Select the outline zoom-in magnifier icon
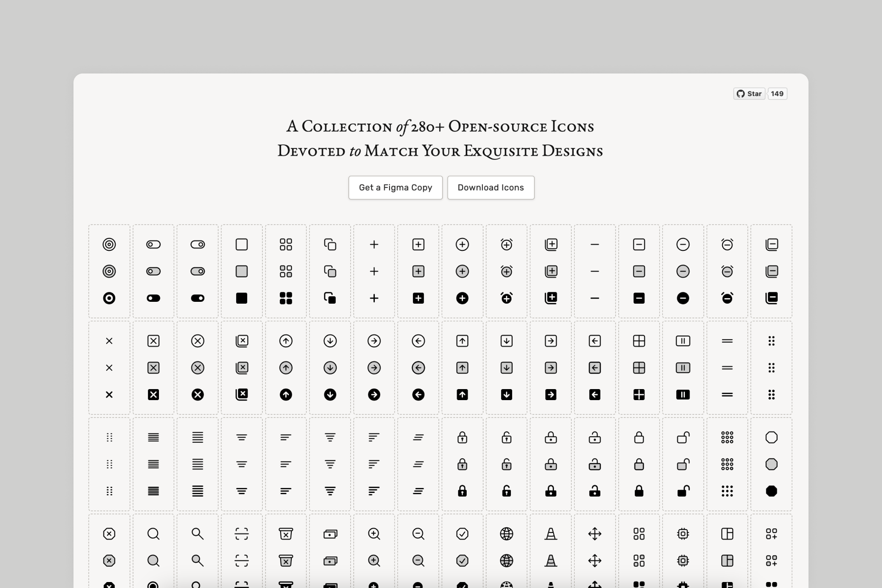882x588 pixels. pyautogui.click(x=374, y=534)
